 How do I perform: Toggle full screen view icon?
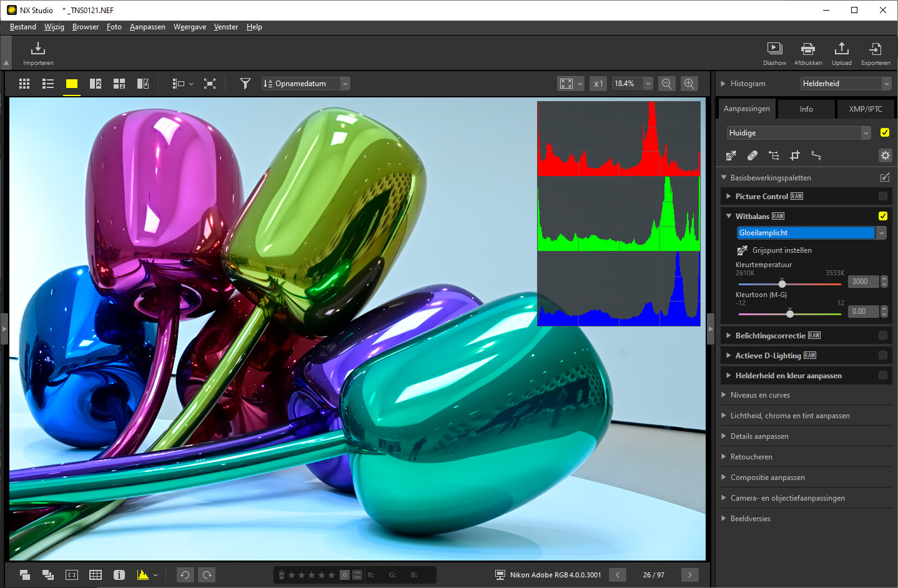pos(210,84)
